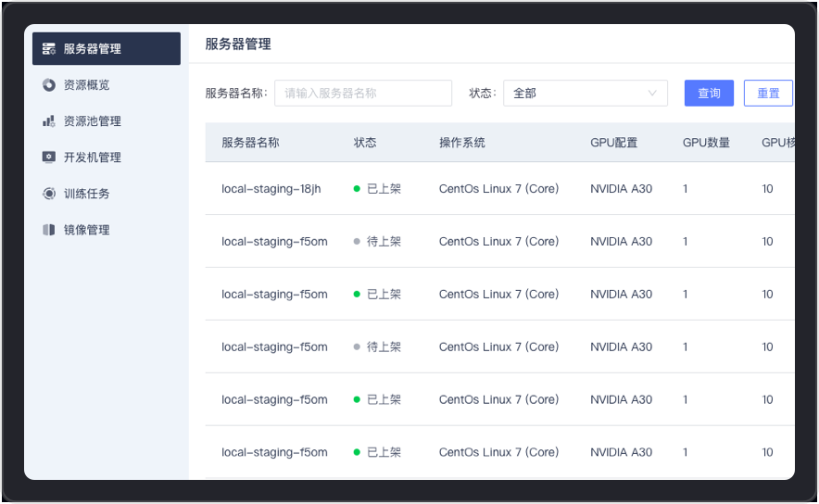Click the 镜像管理 sidebar icon
This screenshot has width=819, height=504.
[x=48, y=230]
